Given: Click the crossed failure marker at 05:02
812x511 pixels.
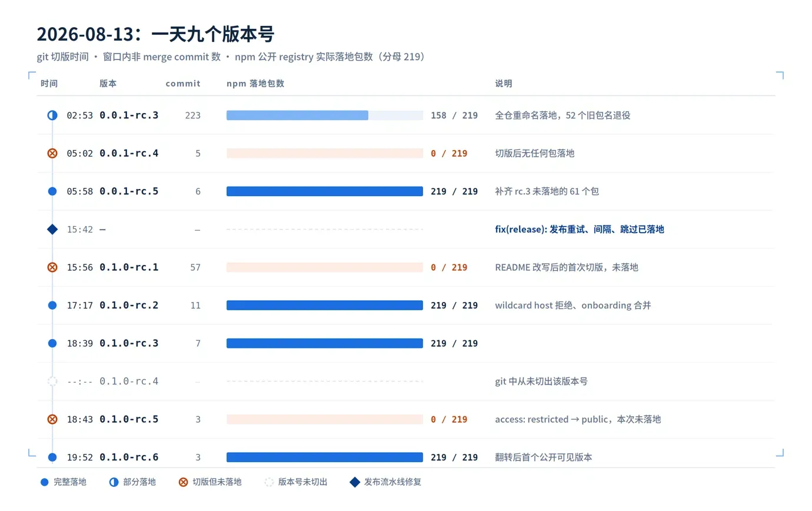Looking at the screenshot, I should 52,153.
